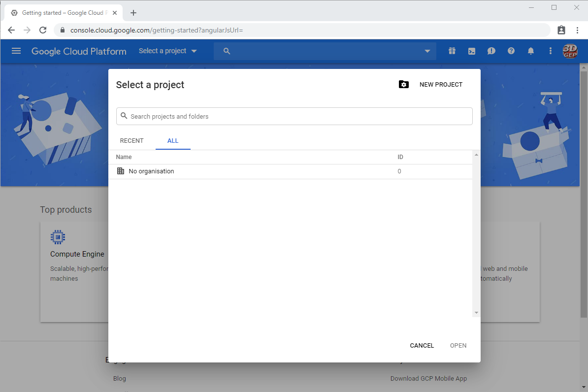Open Chrome three-dot menu
This screenshot has height=392, width=588.
pos(577,30)
